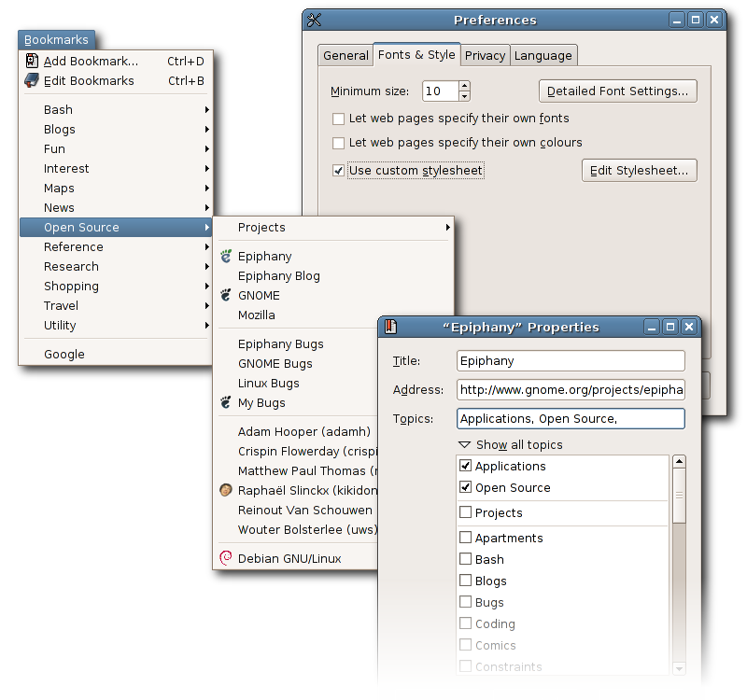747x700 pixels.
Task: Open the Google bookmark entry
Action: click(116, 354)
